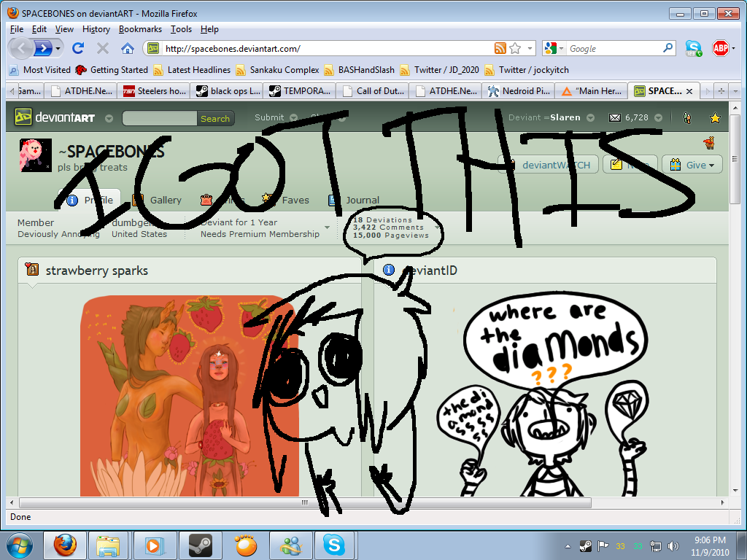Close the SPACE... tab
The height and width of the screenshot is (560, 747).
point(689,91)
